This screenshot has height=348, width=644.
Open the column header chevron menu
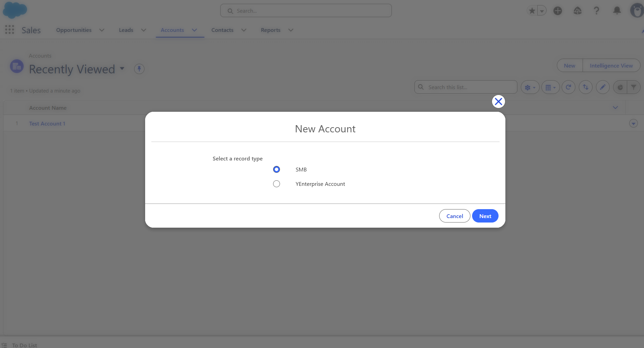point(616,108)
